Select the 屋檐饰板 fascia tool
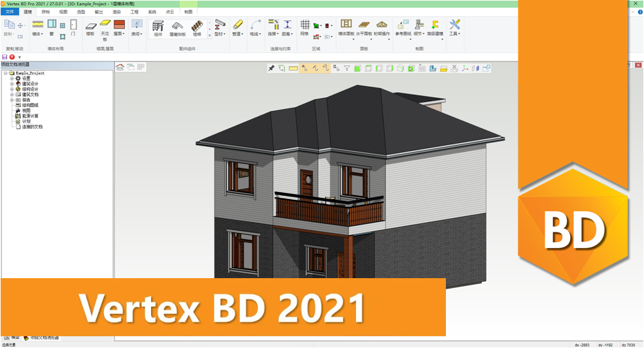Image resolution: width=644 pixels, height=348 pixels. pyautogui.click(x=177, y=29)
